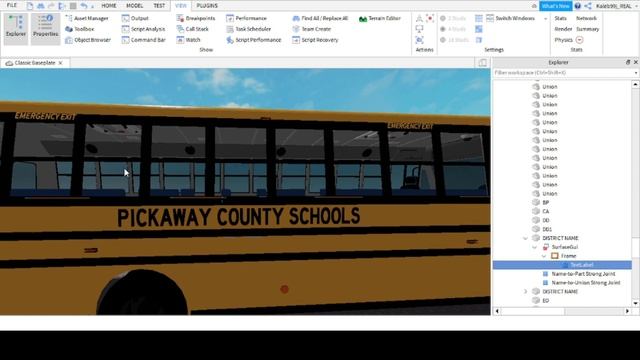Screen dimensions: 640x360
Task: Select the 16 Studs grid option
Action: coord(454,40)
